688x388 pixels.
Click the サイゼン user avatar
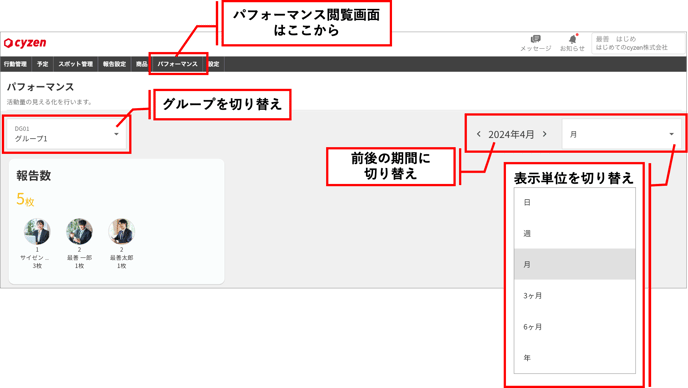37,231
